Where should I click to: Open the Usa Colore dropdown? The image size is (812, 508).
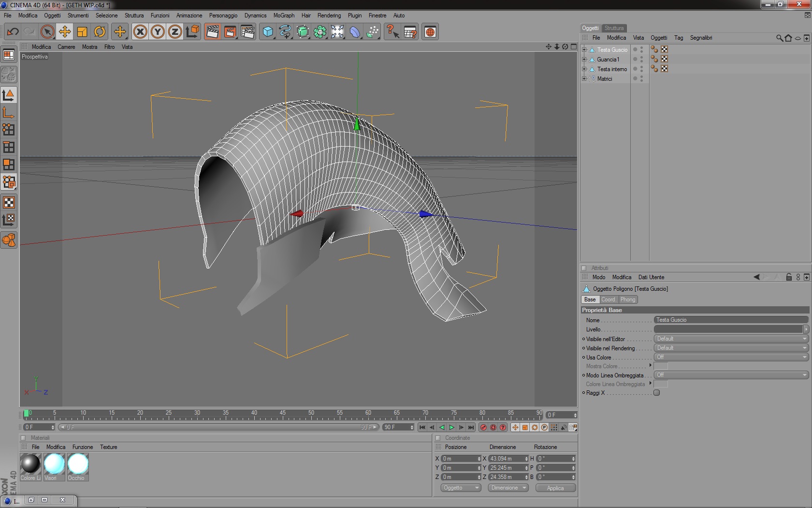(x=731, y=357)
